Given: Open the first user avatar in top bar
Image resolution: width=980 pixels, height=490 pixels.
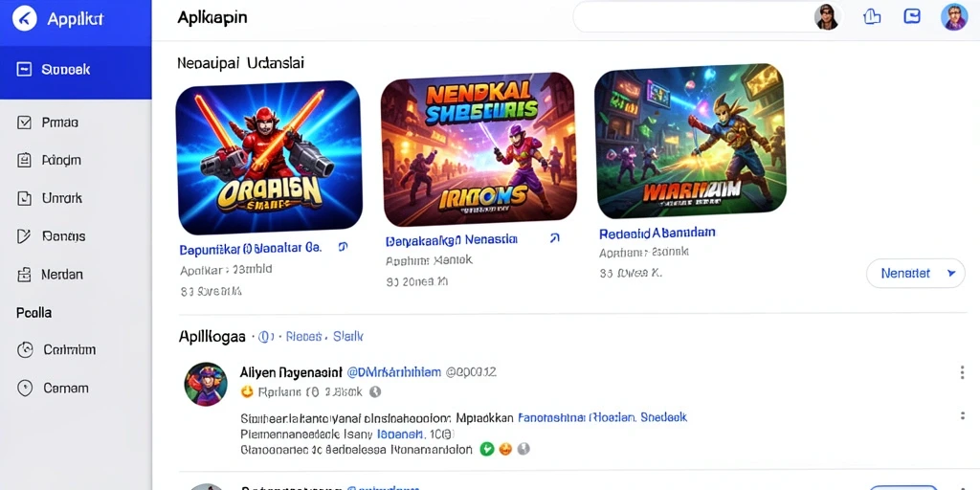Looking at the screenshot, I should (826, 17).
